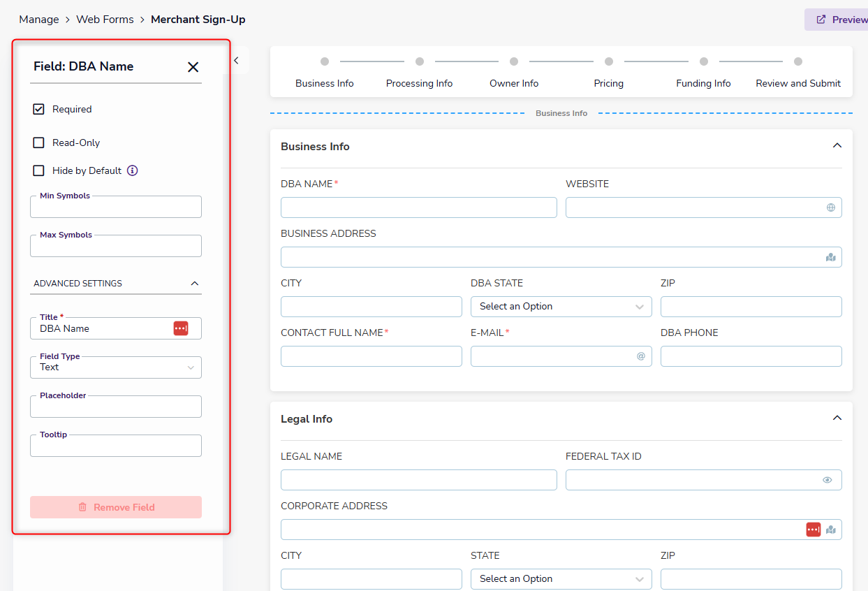868x591 pixels.
Task: Click the Max Symbols input field
Action: click(x=116, y=246)
